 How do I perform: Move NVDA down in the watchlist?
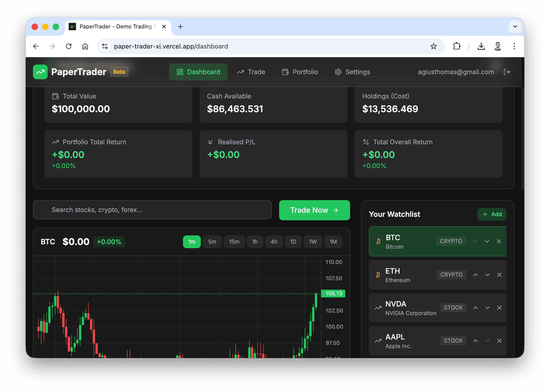(x=487, y=308)
